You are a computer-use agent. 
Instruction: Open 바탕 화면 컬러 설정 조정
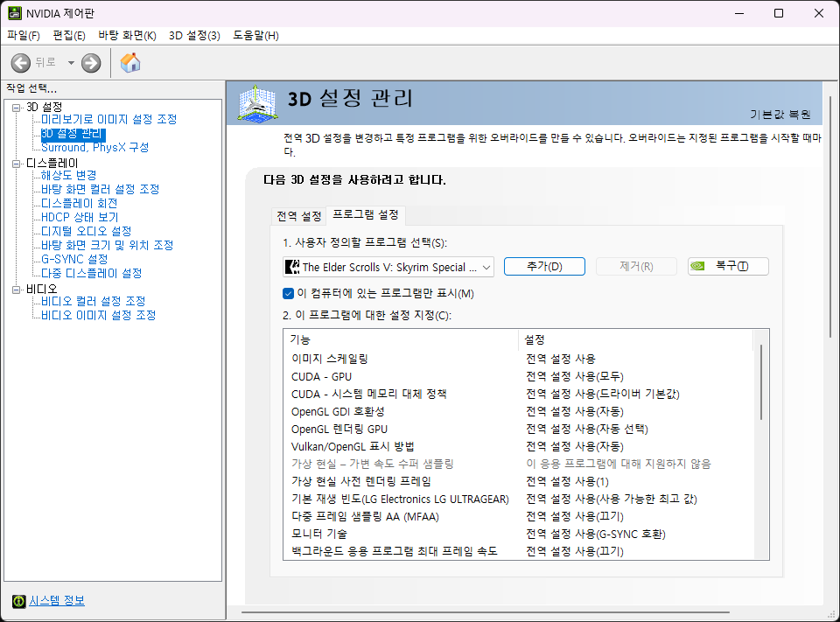point(100,189)
